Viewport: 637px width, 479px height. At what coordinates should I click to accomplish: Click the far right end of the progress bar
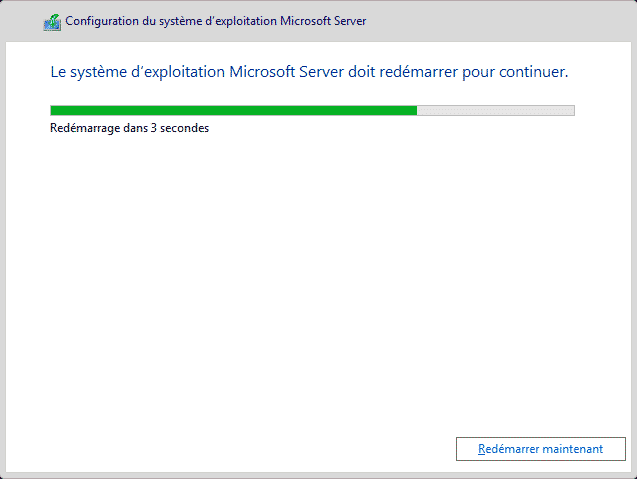pos(572,110)
